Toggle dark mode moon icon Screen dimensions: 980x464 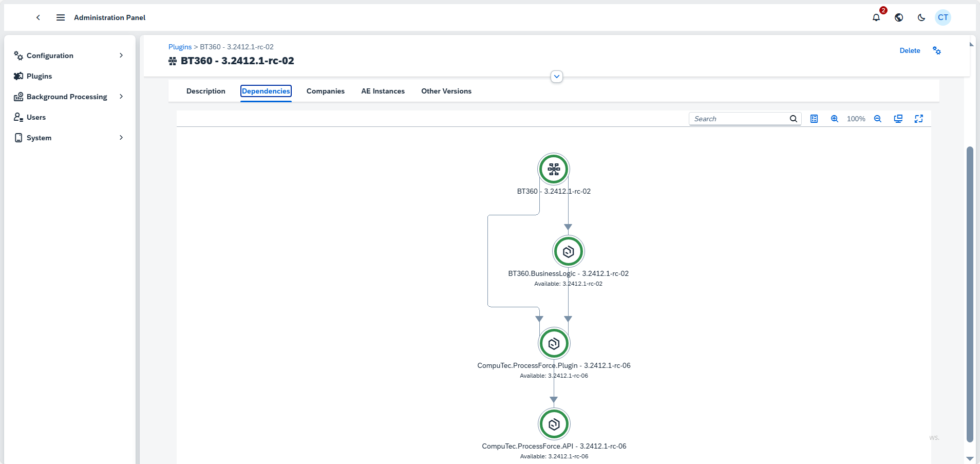coord(921,17)
